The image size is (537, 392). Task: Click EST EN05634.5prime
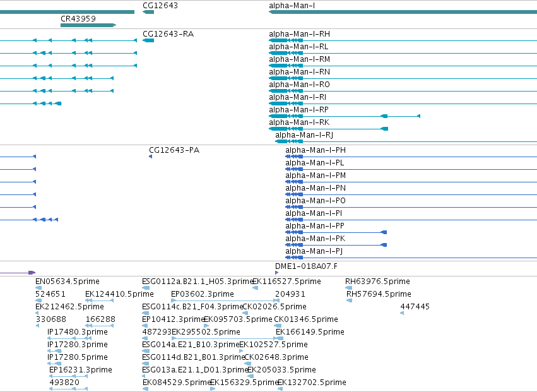[38, 288]
